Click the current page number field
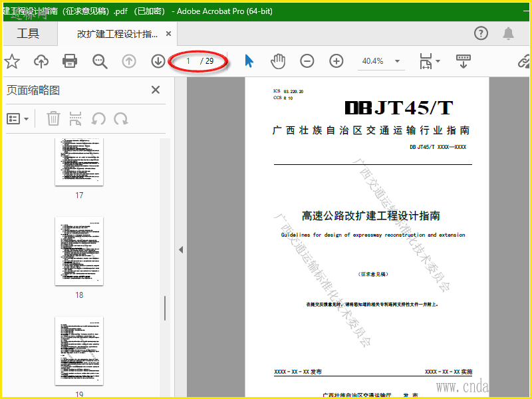 click(188, 61)
